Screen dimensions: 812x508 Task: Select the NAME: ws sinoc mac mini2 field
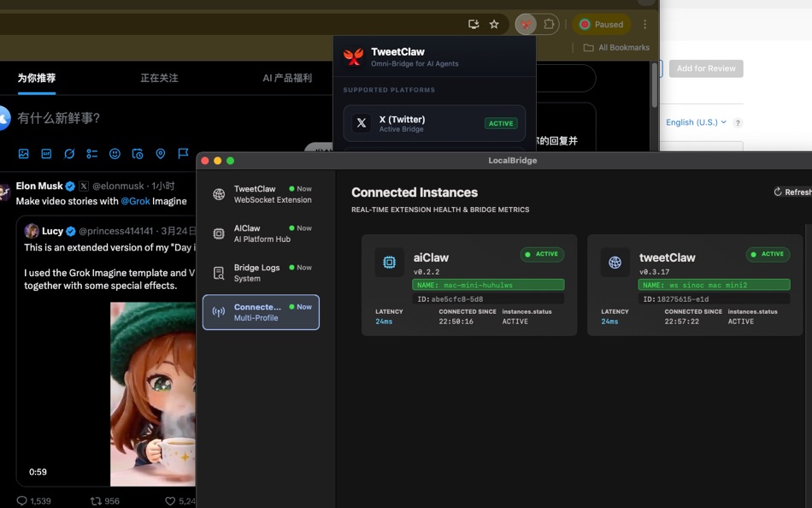[x=714, y=285]
